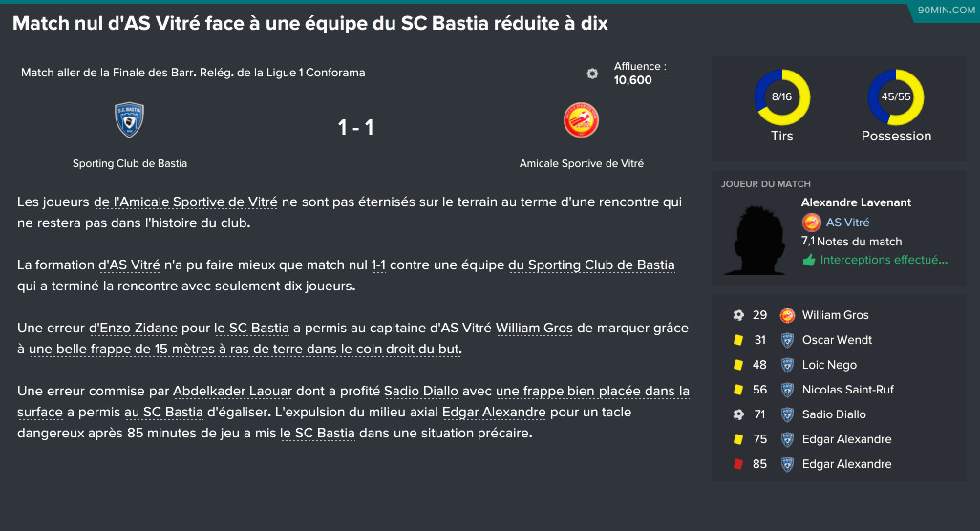Viewport: 980px width, 531px height.
Task: Open the Abdelkader Laouar link in the article
Action: [232, 391]
